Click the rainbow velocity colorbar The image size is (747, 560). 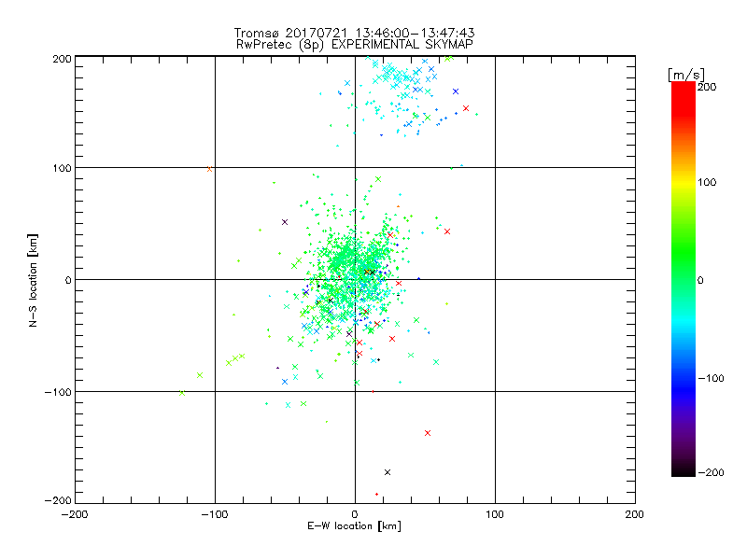tap(684, 279)
